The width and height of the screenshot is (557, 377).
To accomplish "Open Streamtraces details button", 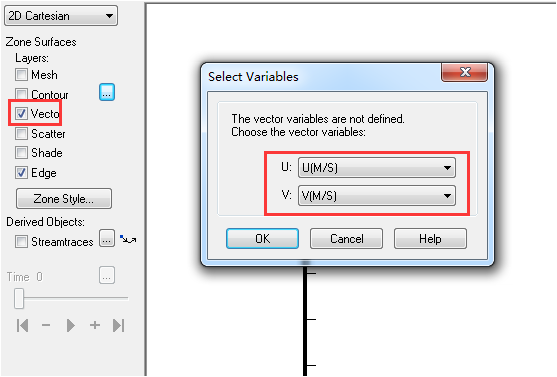I will click(x=107, y=238).
